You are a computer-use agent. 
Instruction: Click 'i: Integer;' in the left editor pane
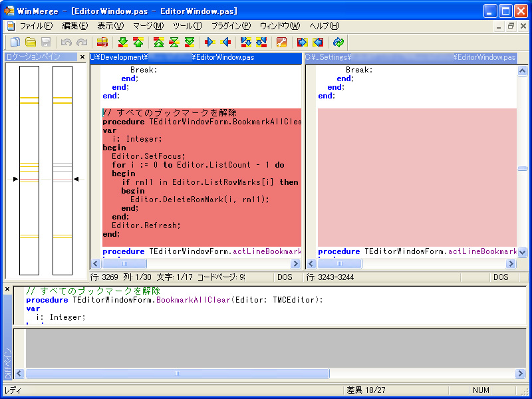tap(137, 139)
